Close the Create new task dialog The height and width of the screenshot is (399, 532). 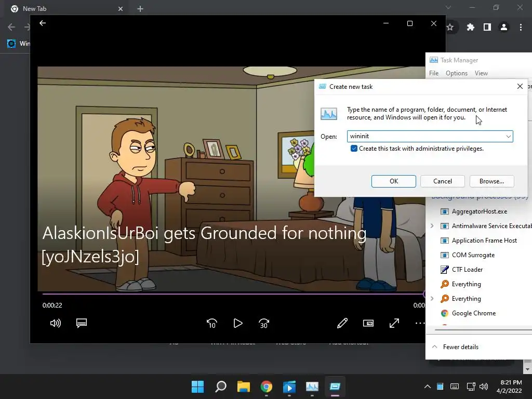coord(520,87)
